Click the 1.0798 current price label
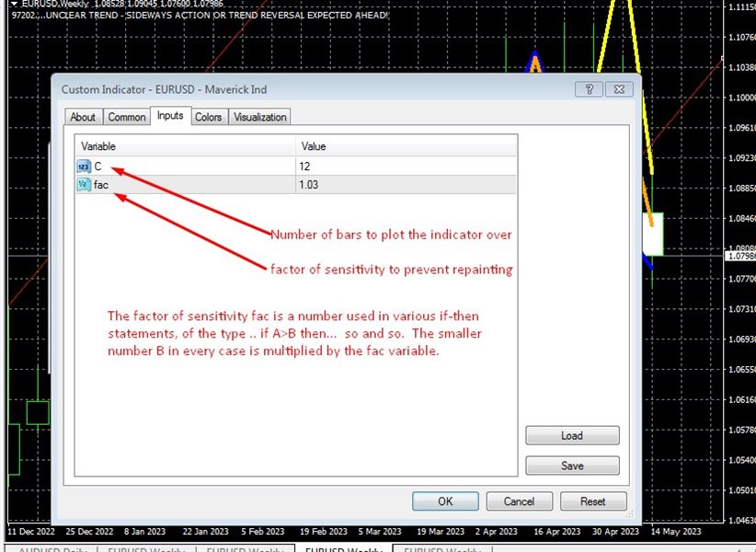The height and width of the screenshot is (552, 756). click(740, 256)
